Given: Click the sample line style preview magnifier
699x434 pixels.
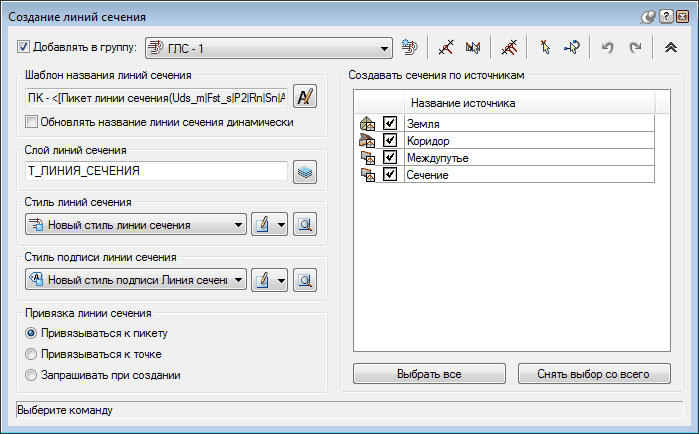Looking at the screenshot, I should (306, 225).
